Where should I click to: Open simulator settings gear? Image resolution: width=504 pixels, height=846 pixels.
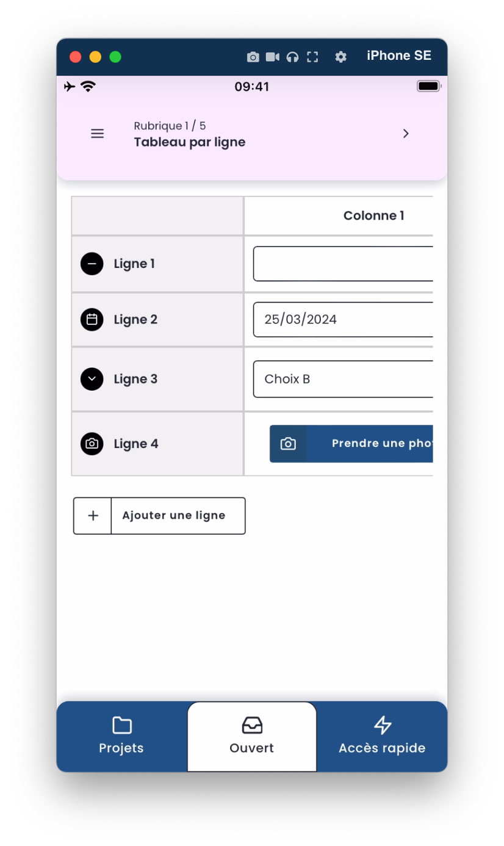(x=341, y=57)
